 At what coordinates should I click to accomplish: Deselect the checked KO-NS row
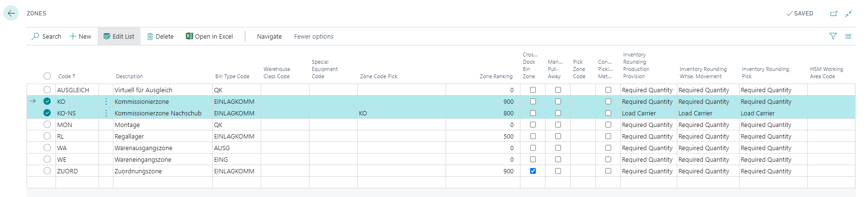tap(47, 113)
